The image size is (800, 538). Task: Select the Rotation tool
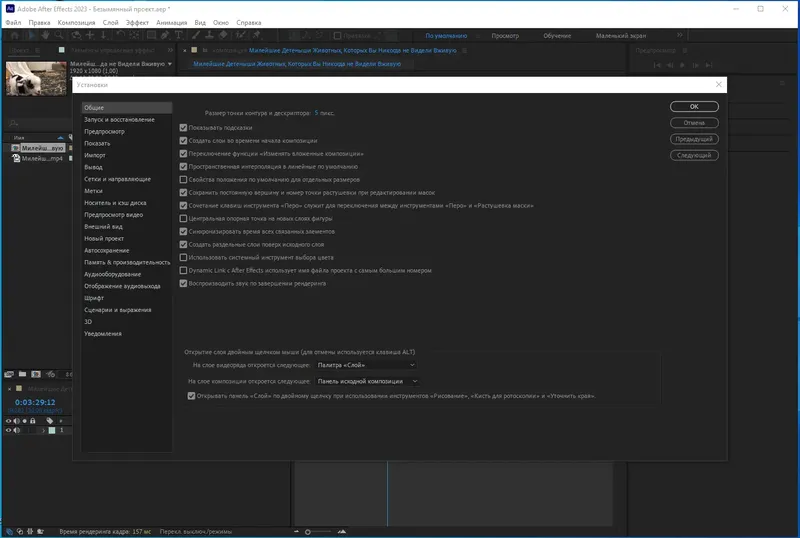pos(120,35)
